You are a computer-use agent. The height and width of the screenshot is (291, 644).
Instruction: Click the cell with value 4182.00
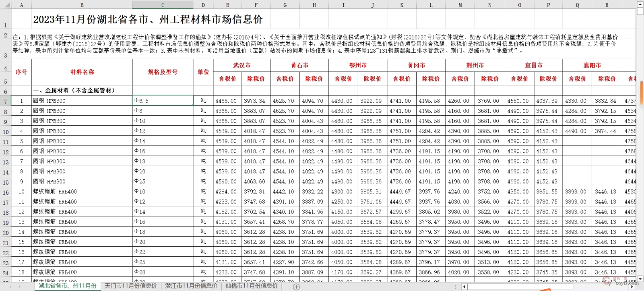pyautogui.click(x=227, y=212)
